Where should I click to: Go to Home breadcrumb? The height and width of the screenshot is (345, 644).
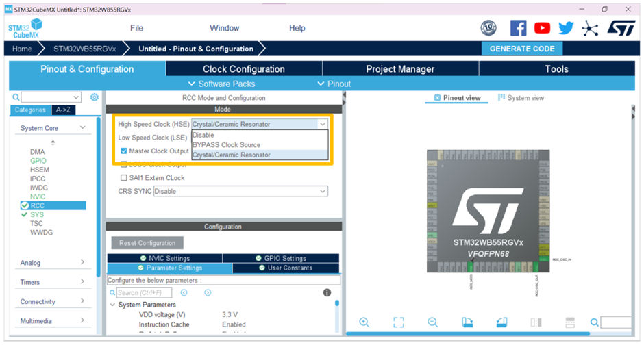22,49
